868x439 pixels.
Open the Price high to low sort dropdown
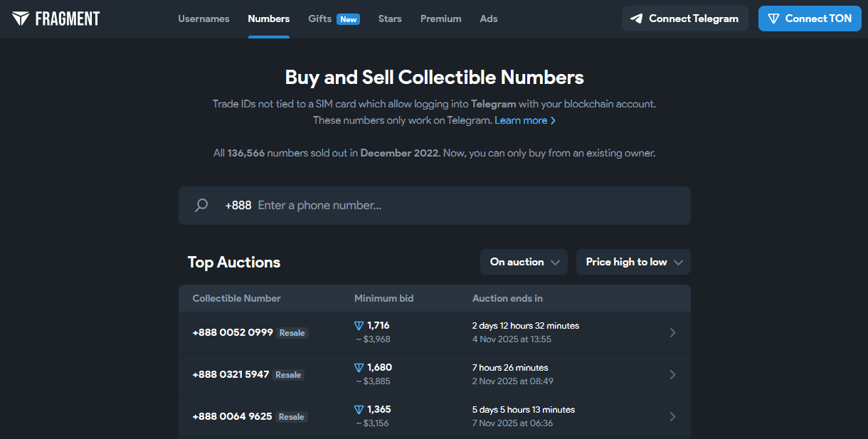click(x=633, y=262)
